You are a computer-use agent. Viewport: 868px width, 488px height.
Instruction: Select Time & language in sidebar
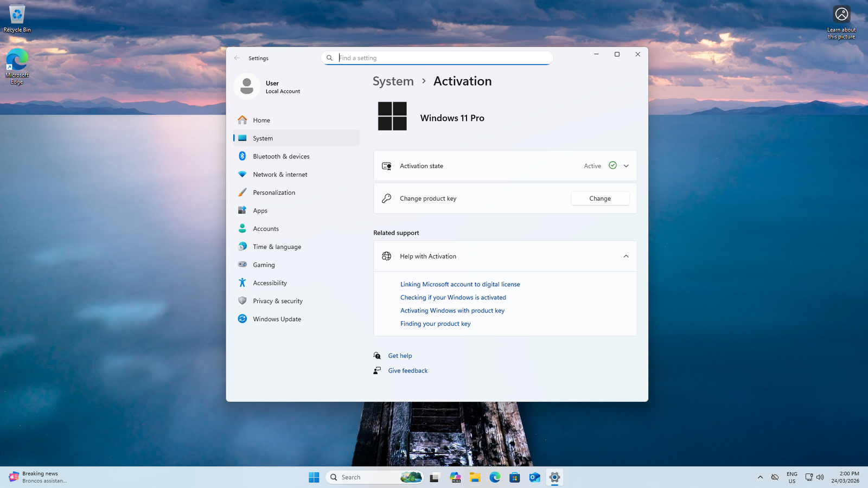point(277,247)
